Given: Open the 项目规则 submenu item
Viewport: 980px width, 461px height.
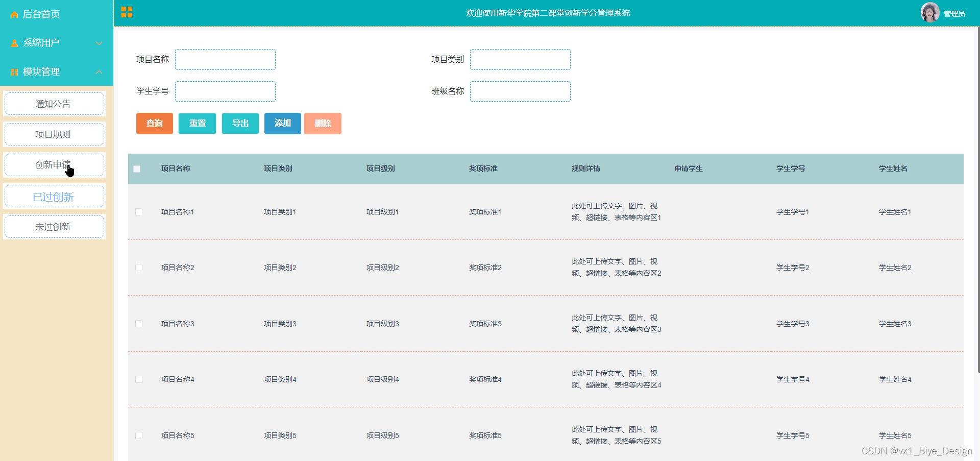Looking at the screenshot, I should (54, 134).
